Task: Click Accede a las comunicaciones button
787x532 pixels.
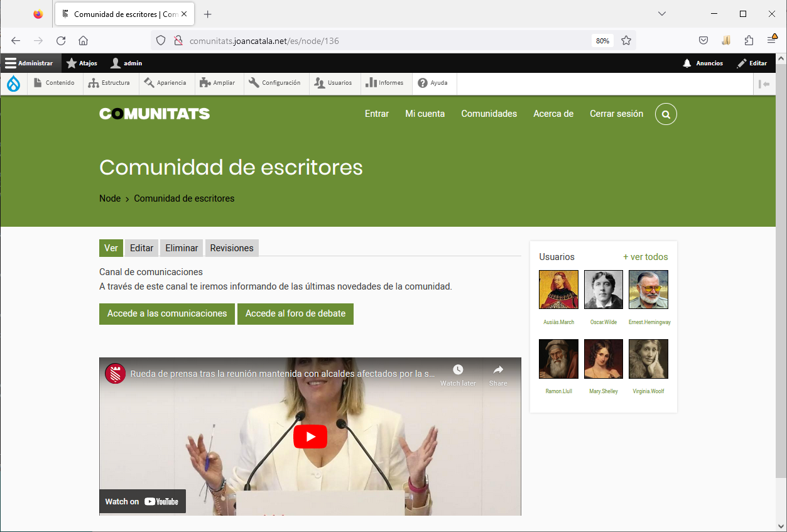Action: coord(167,313)
